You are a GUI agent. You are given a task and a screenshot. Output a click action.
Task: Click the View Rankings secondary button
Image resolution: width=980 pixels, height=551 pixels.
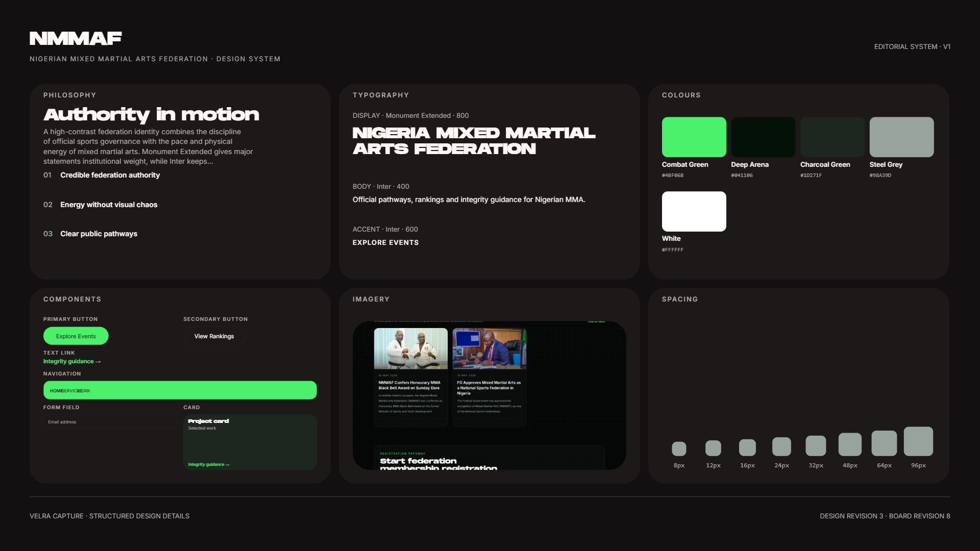[214, 336]
